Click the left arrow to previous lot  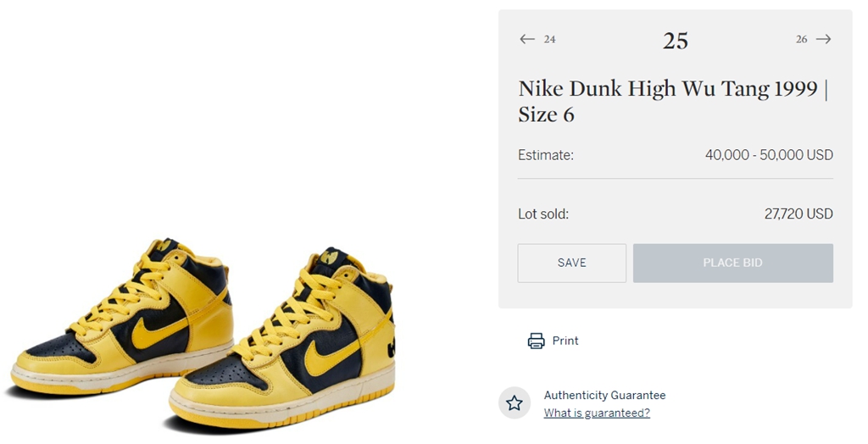[527, 39]
